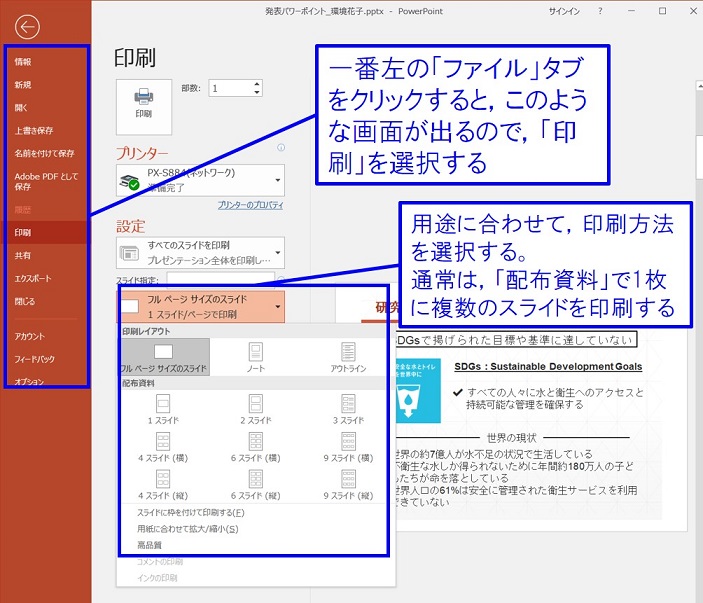703x603 pixels.
Task: Expand the print all slides (すべてのスライドを印刷) dropdown
Action: click(x=200, y=252)
